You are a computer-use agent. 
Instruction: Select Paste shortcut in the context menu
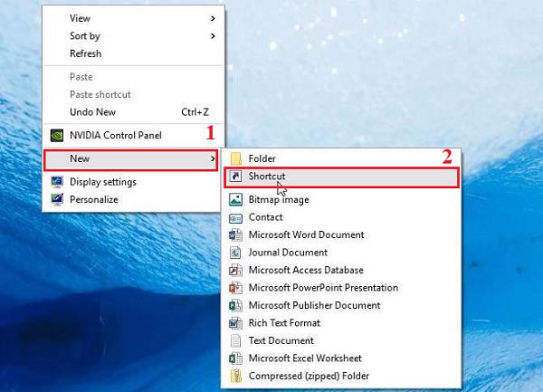pyautogui.click(x=133, y=94)
